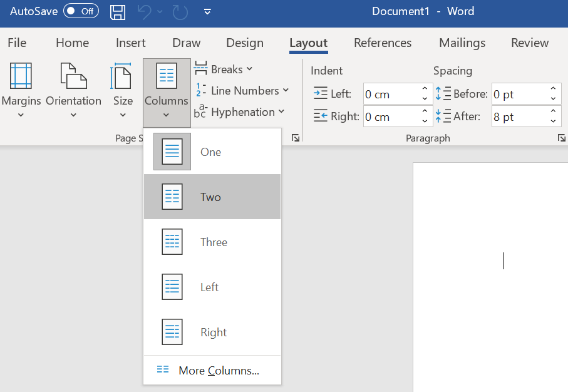Change page Orientation
Image resolution: width=568 pixels, height=392 pixels.
pyautogui.click(x=73, y=91)
